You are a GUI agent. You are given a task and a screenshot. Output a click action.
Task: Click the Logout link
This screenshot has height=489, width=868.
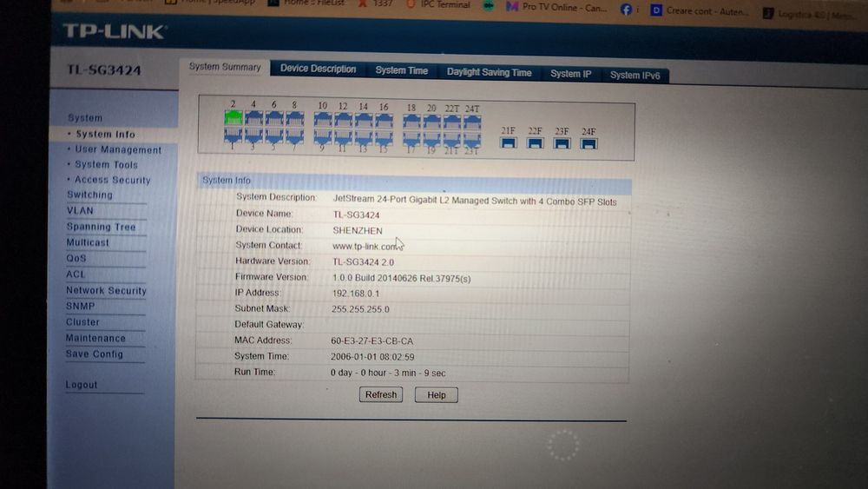82,385
